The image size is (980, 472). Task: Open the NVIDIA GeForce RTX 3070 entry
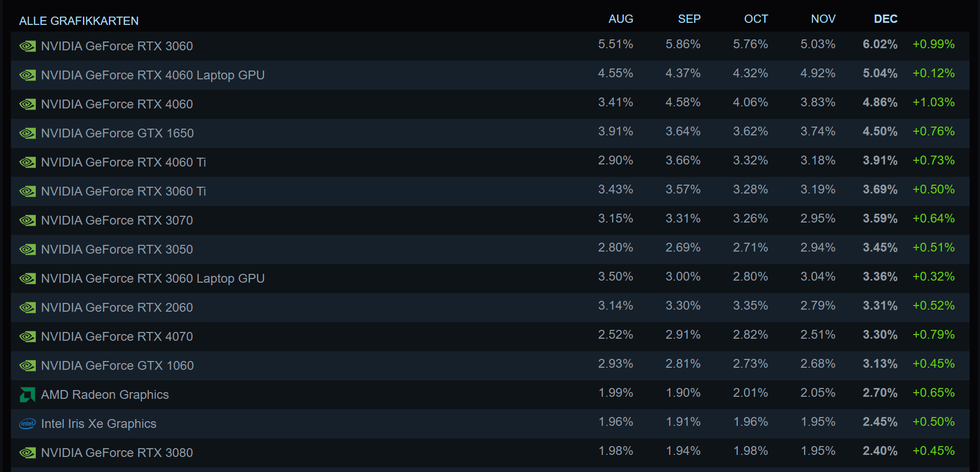pos(117,220)
